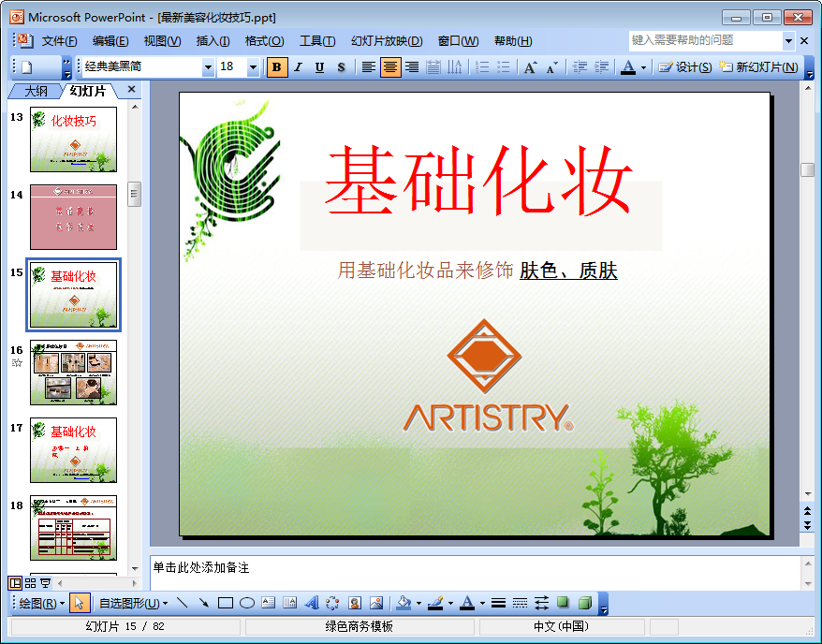Decrease the font size
Image resolution: width=822 pixels, height=644 pixels.
pos(552,67)
